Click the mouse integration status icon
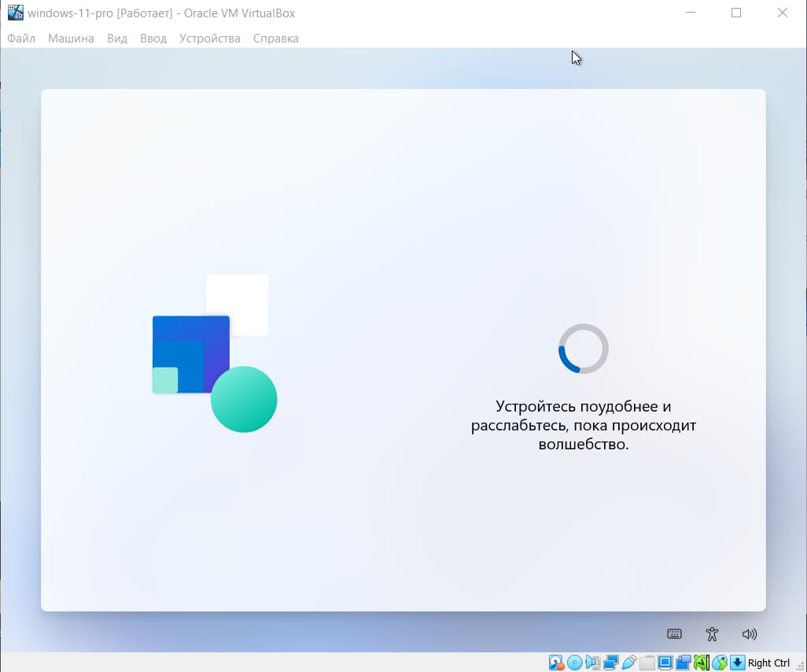The height and width of the screenshot is (672, 807). pos(720,663)
